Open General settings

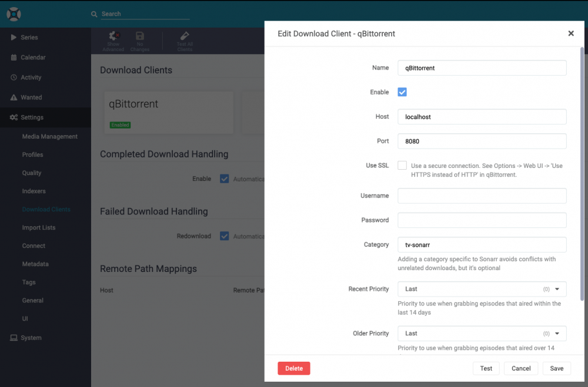tap(32, 301)
